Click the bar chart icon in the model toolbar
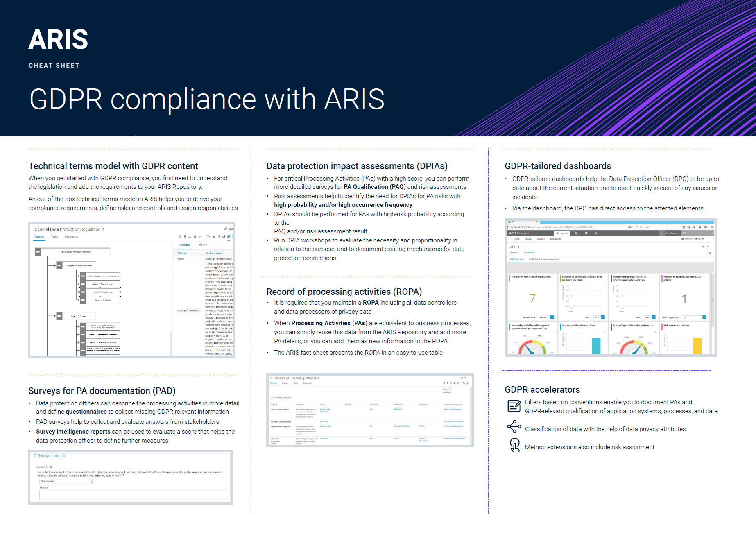The height and width of the screenshot is (534, 756). pos(224,238)
